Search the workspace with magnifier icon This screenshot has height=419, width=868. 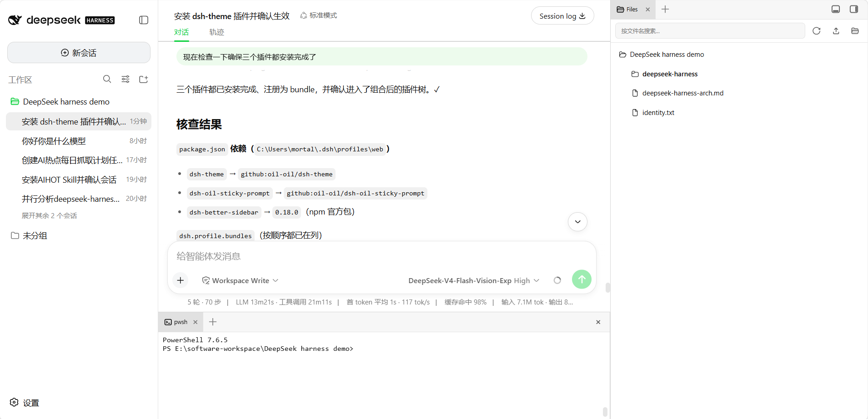107,79
